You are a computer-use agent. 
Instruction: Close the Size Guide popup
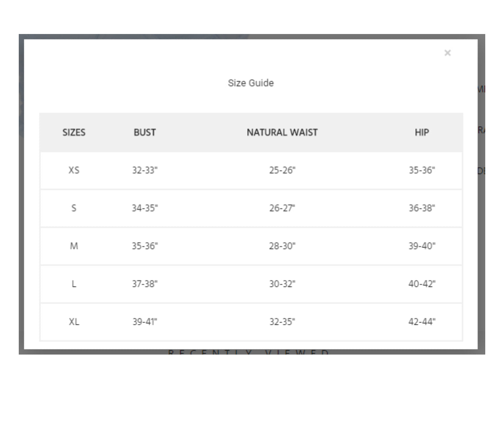tap(448, 53)
